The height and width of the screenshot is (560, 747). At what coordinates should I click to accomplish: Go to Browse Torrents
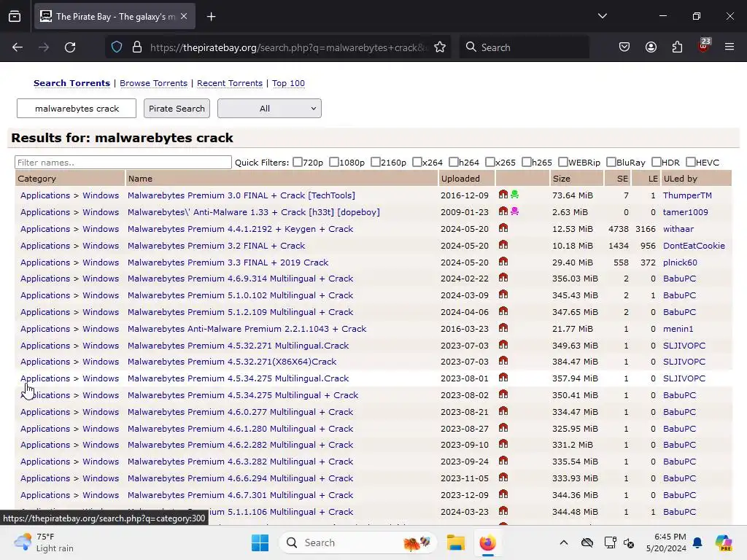[153, 83]
